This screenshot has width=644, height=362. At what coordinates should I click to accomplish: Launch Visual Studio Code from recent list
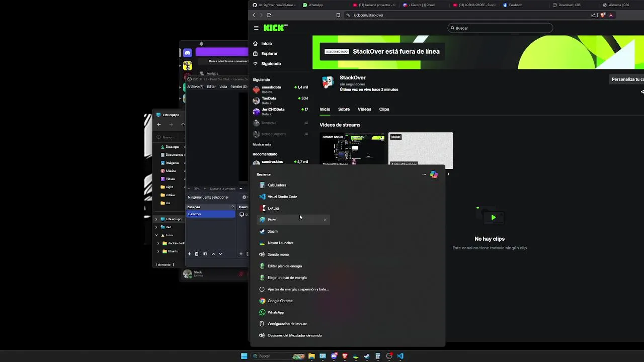pos(293,197)
